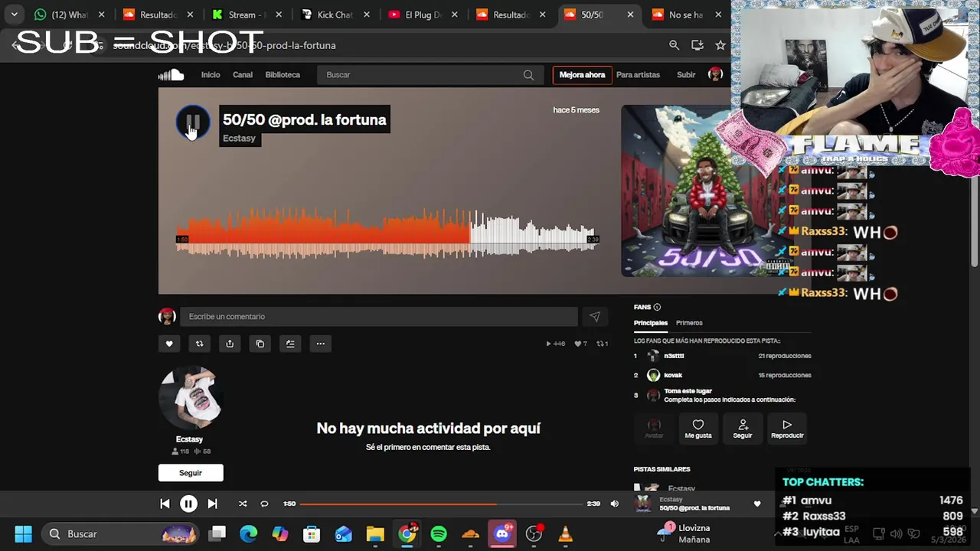Pause playback in the bottom player bar
The height and width of the screenshot is (551, 980).
pos(188,504)
